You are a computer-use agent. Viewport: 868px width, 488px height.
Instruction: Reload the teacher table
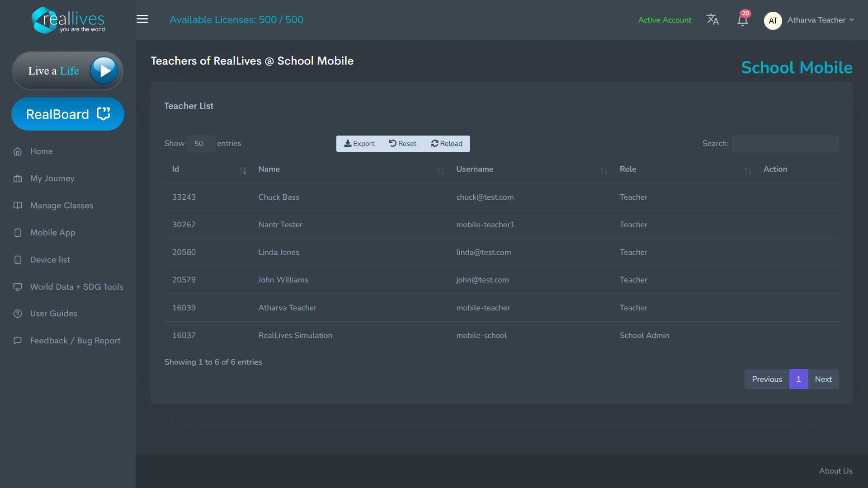(447, 144)
